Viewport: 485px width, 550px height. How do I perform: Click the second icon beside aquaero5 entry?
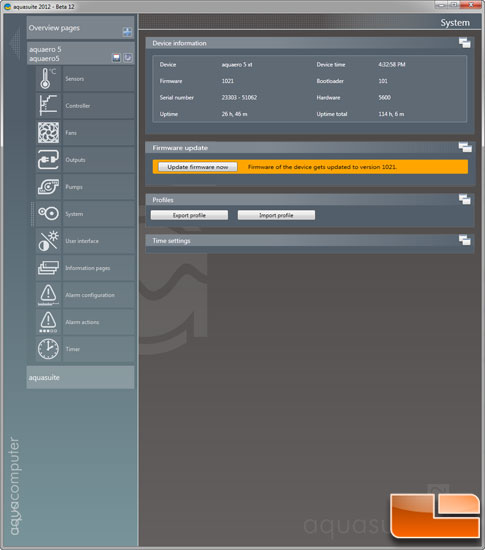coord(128,58)
